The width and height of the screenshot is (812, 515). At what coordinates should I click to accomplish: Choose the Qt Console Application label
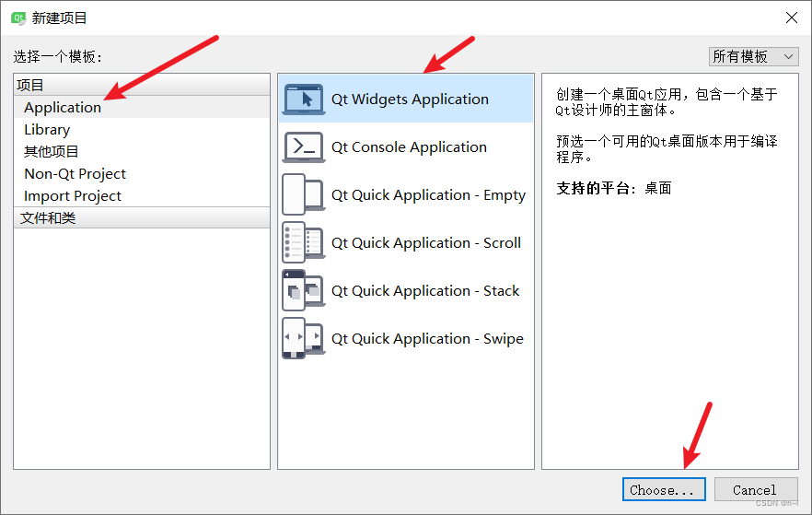click(409, 147)
